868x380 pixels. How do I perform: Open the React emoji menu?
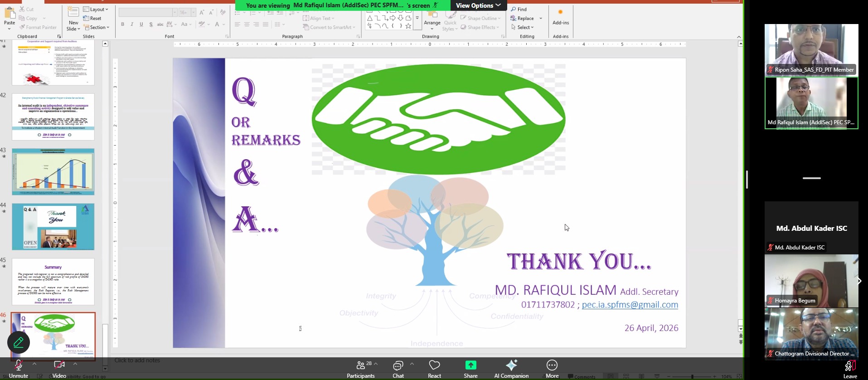[x=434, y=369]
